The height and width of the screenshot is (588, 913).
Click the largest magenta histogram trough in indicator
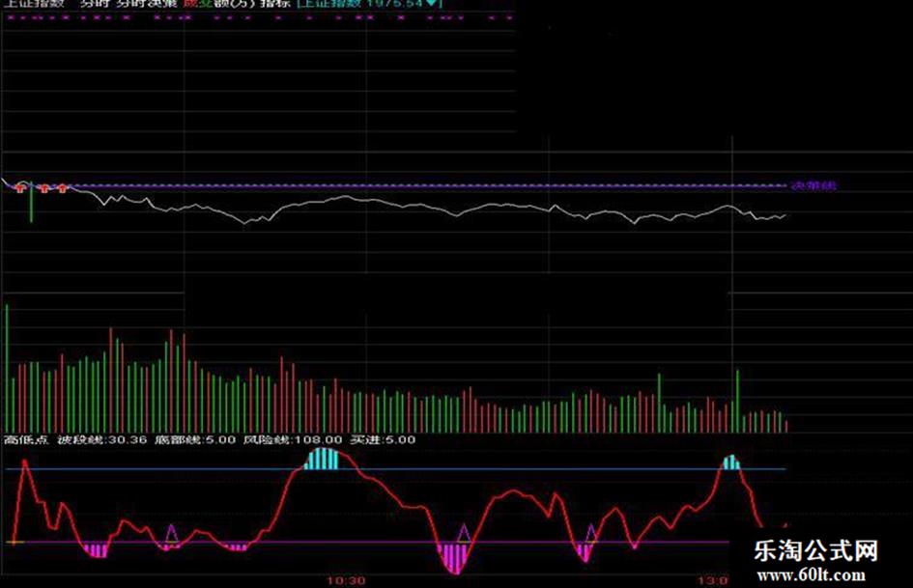453,557
